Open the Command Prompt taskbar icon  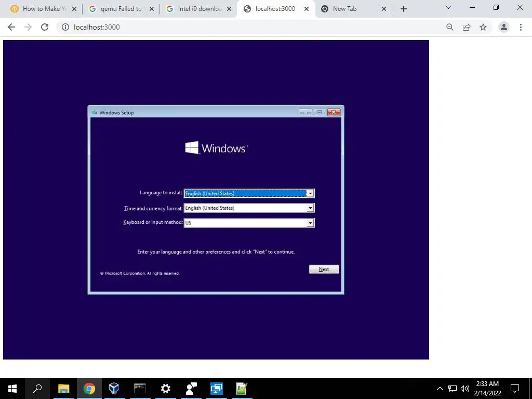tap(140, 389)
